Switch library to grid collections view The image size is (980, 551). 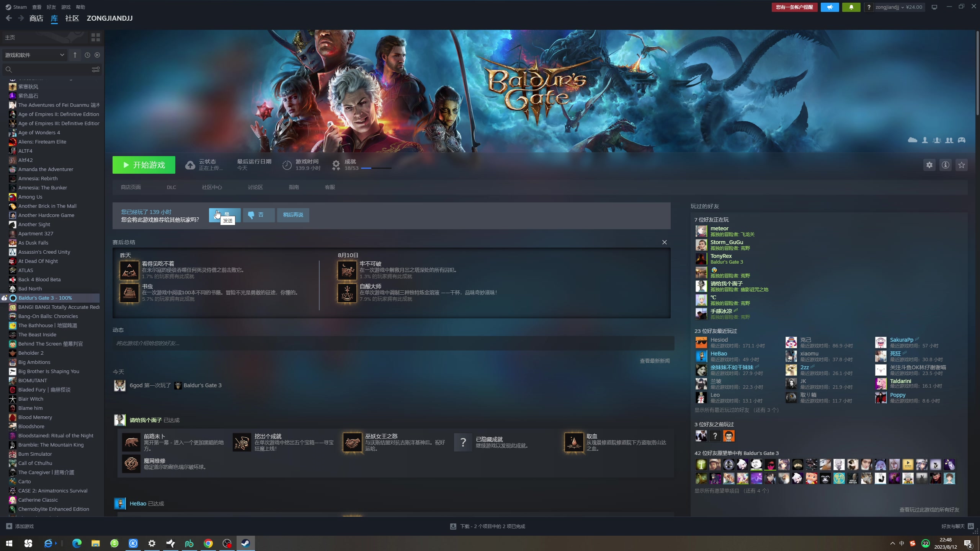tap(95, 37)
